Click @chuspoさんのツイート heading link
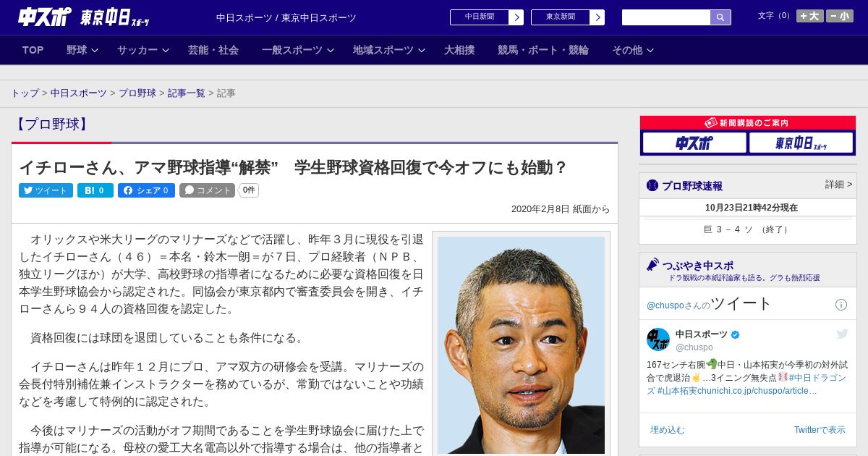Viewport: 868px width, 456px height. 710,304
